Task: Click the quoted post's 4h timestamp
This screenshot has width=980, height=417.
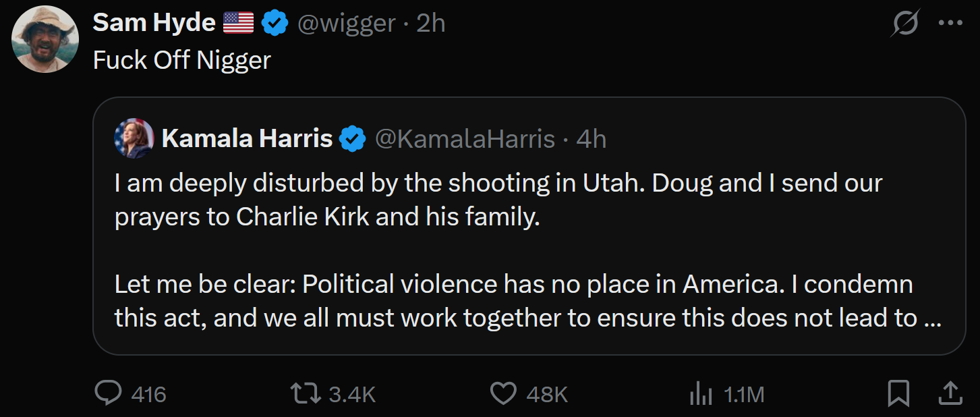Action: (592, 139)
